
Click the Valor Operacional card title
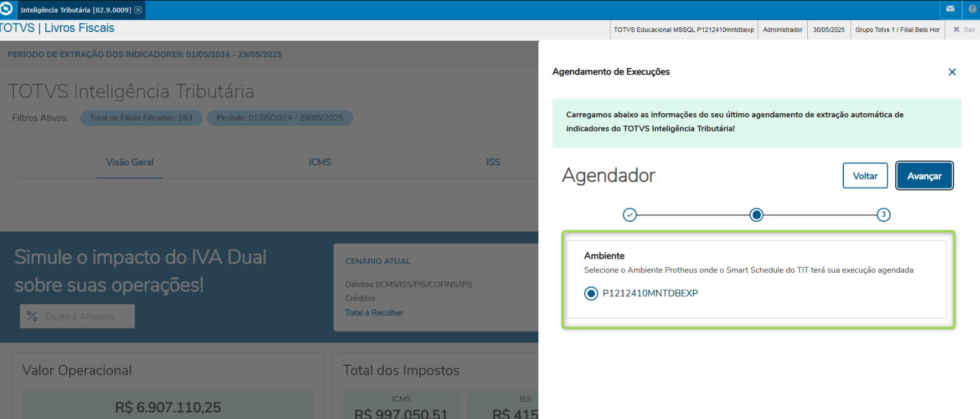coord(77,370)
